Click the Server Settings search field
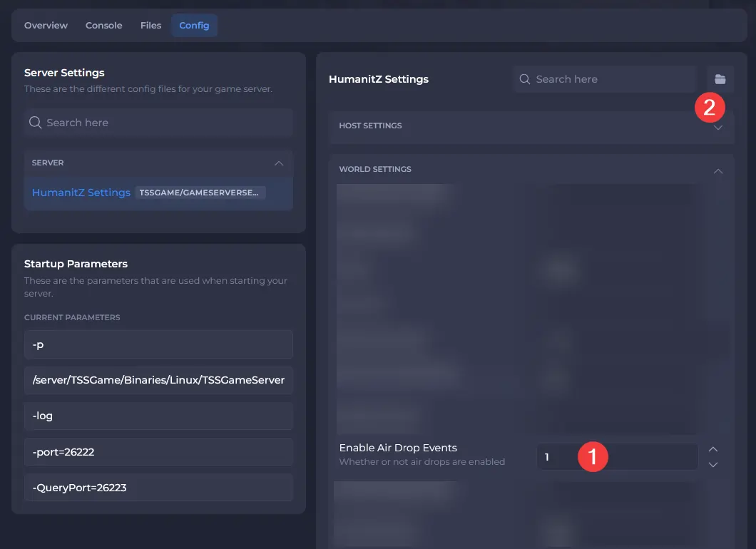 coord(158,123)
